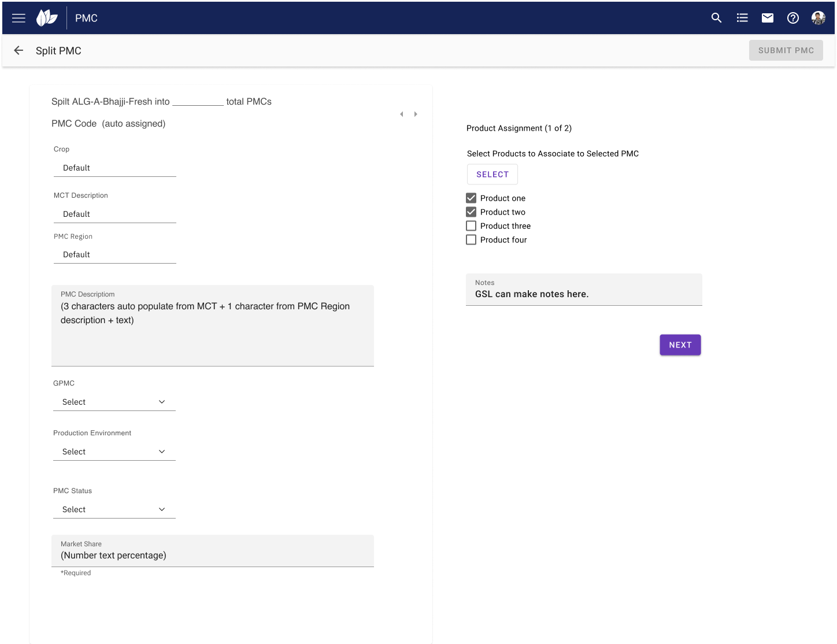Open search with the magnifier icon
Screen dimensions: 837x644
(x=716, y=18)
